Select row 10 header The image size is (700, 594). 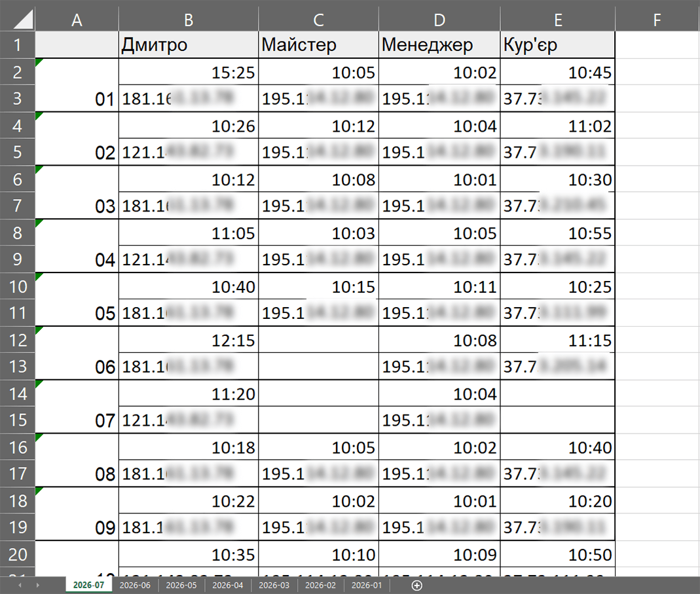pos(18,286)
